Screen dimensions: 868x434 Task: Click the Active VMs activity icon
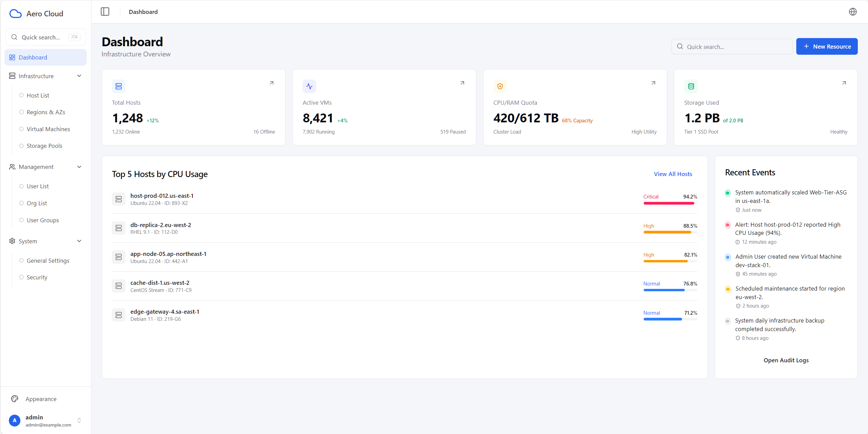309,86
